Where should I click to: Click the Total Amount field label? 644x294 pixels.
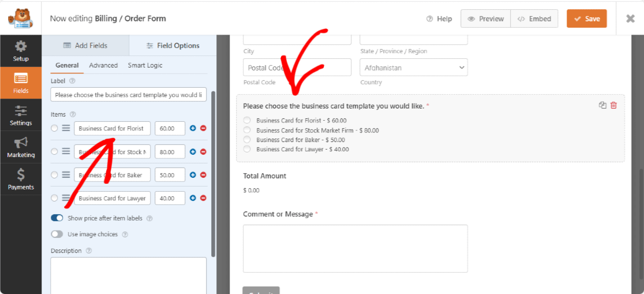coord(264,176)
